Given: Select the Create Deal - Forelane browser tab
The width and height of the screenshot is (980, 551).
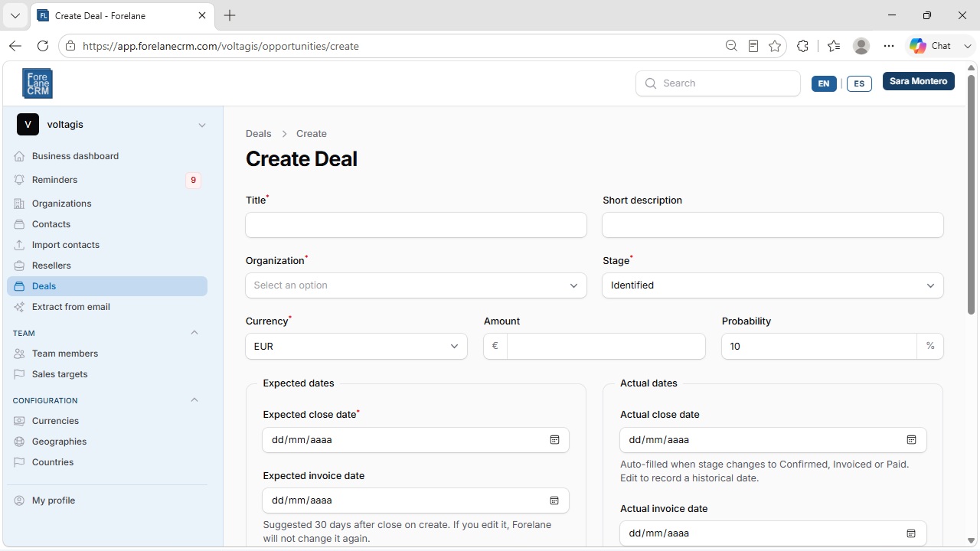Looking at the screenshot, I should coord(122,15).
